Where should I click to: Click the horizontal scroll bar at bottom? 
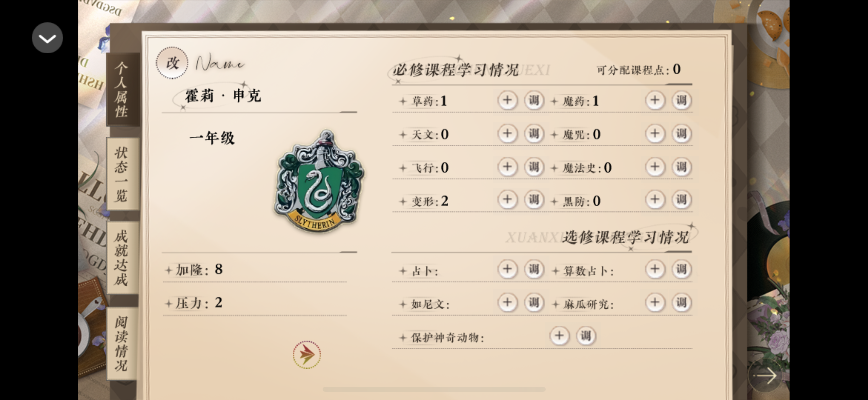point(434,389)
